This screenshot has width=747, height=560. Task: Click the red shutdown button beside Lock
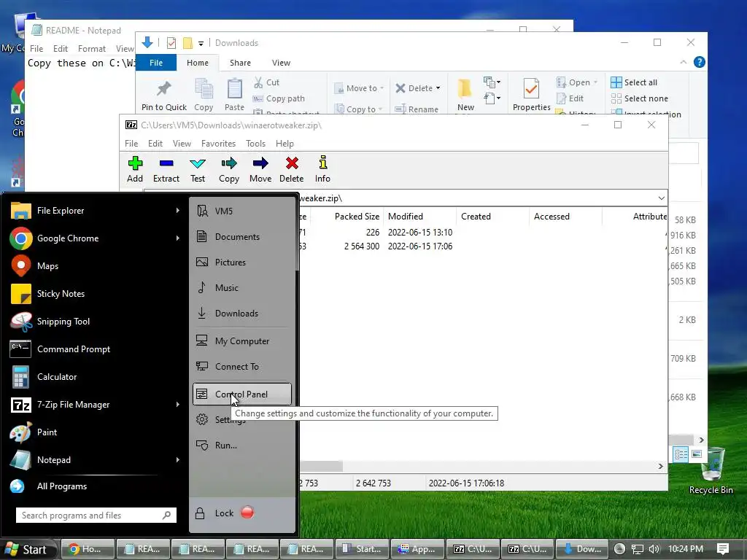(247, 513)
